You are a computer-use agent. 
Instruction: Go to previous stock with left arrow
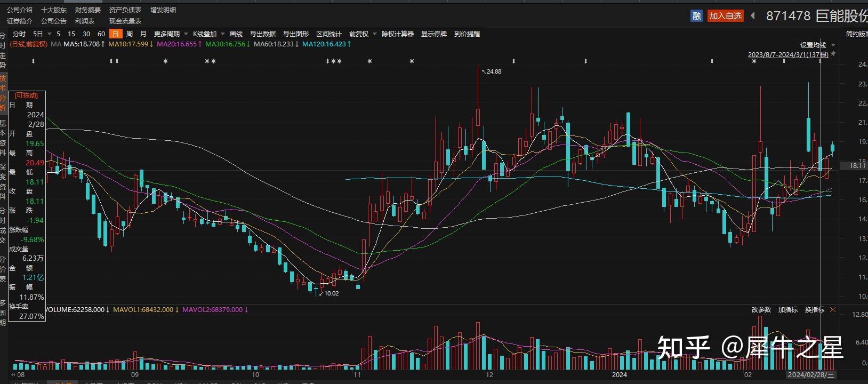(753, 16)
